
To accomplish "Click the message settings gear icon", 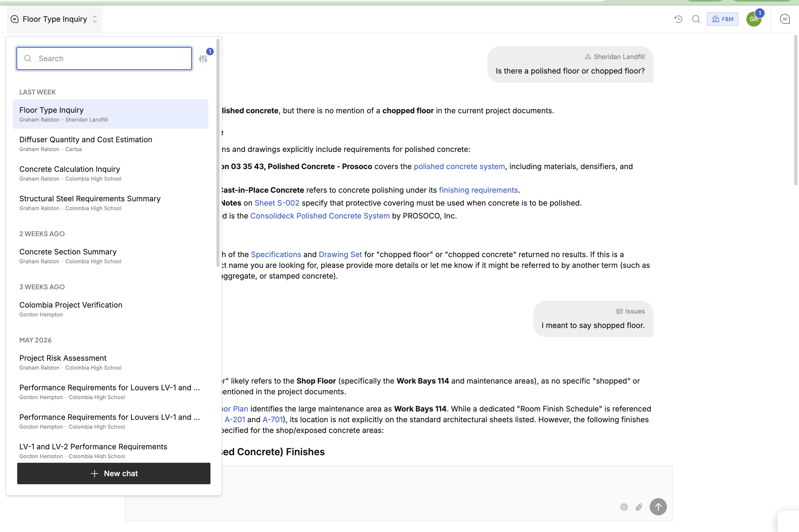I will (x=624, y=507).
